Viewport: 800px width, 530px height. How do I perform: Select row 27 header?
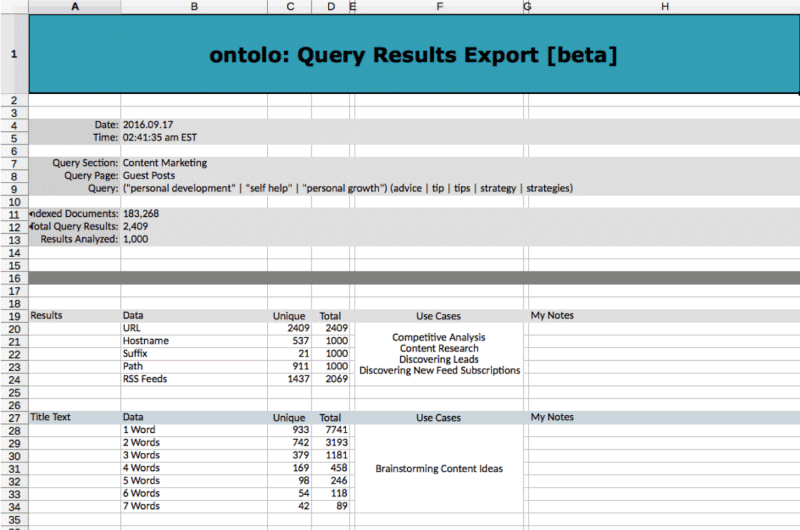point(14,417)
